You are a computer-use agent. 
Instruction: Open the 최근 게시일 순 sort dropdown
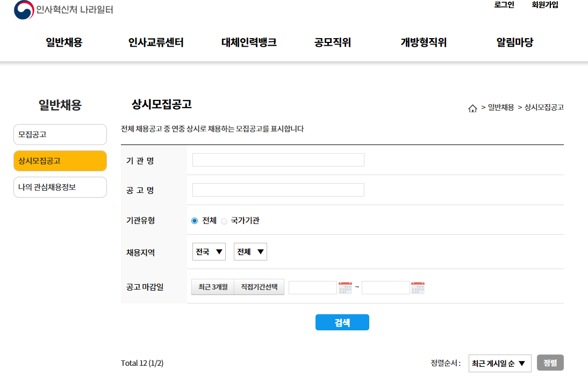point(500,363)
